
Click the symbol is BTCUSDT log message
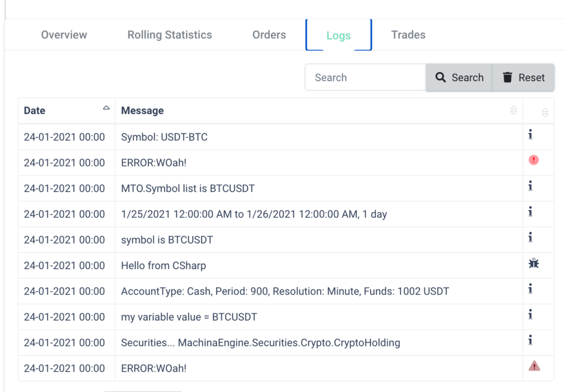[x=167, y=240]
